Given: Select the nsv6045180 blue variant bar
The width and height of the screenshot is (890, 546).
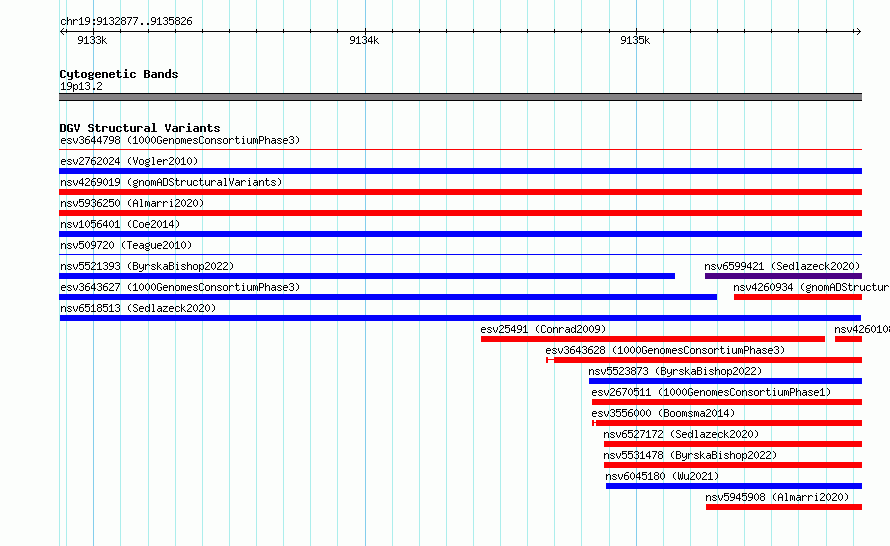Looking at the screenshot, I should pyautogui.click(x=734, y=486).
